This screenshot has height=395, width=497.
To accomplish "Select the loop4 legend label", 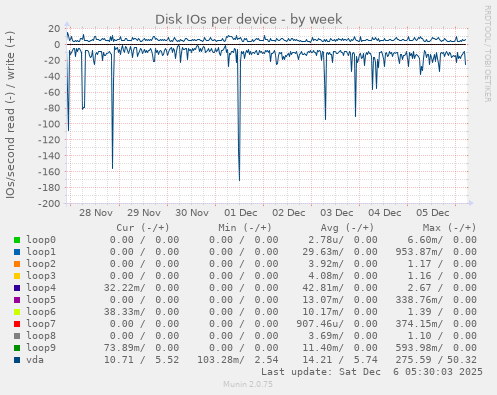I will point(41,288).
